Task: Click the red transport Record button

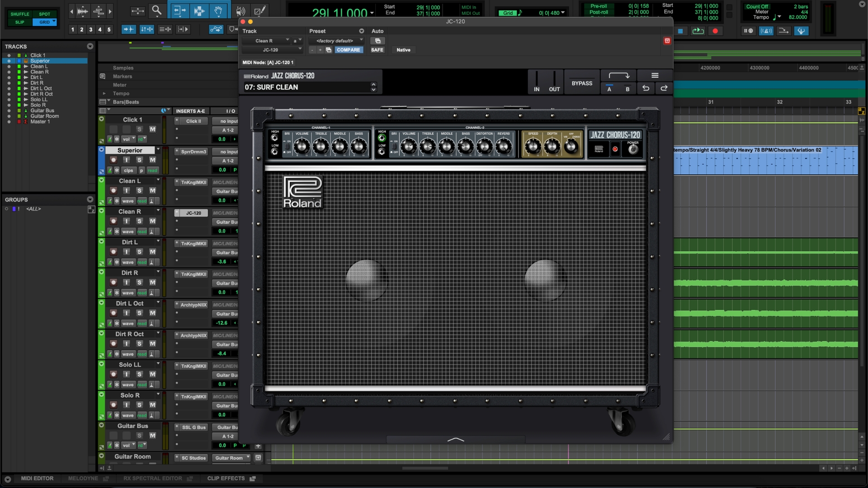Action: point(715,31)
